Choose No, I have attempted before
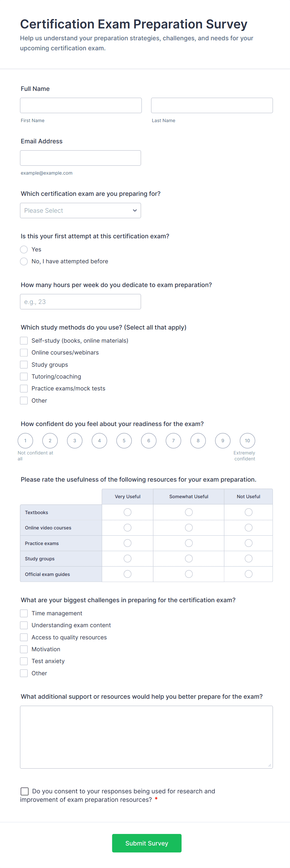The image size is (290, 868). click(x=24, y=261)
